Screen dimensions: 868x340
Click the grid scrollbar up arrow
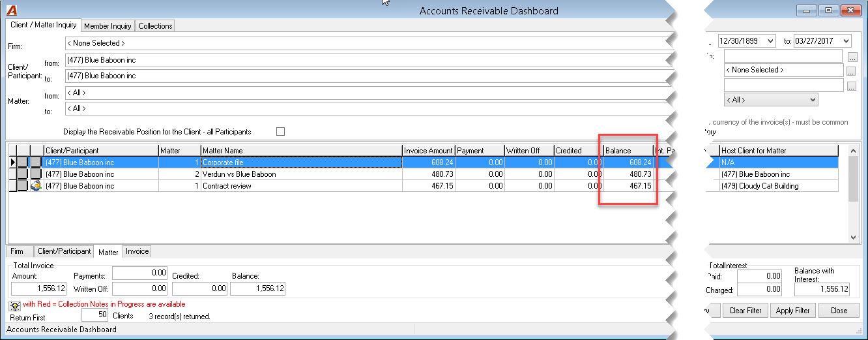coord(854,150)
